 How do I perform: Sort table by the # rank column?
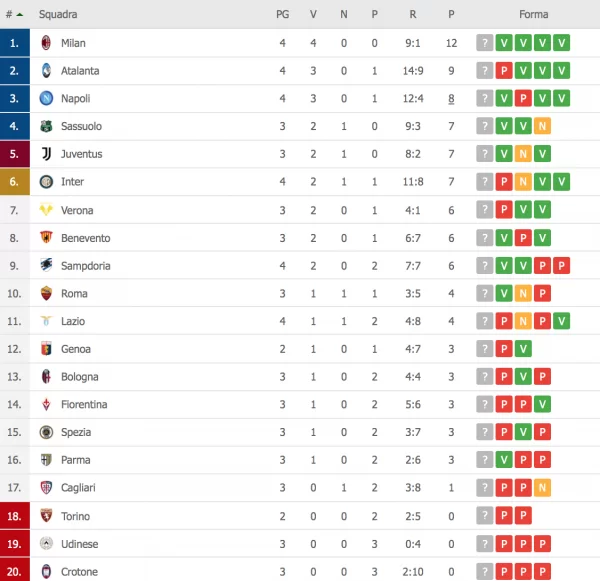point(16,15)
